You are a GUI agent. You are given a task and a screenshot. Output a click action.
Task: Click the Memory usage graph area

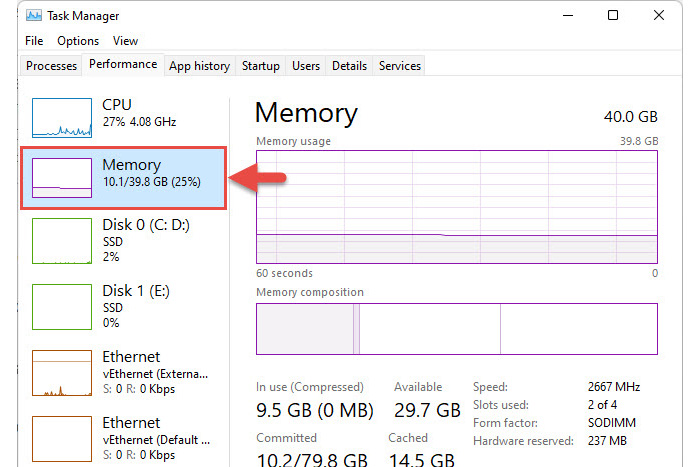click(x=457, y=207)
